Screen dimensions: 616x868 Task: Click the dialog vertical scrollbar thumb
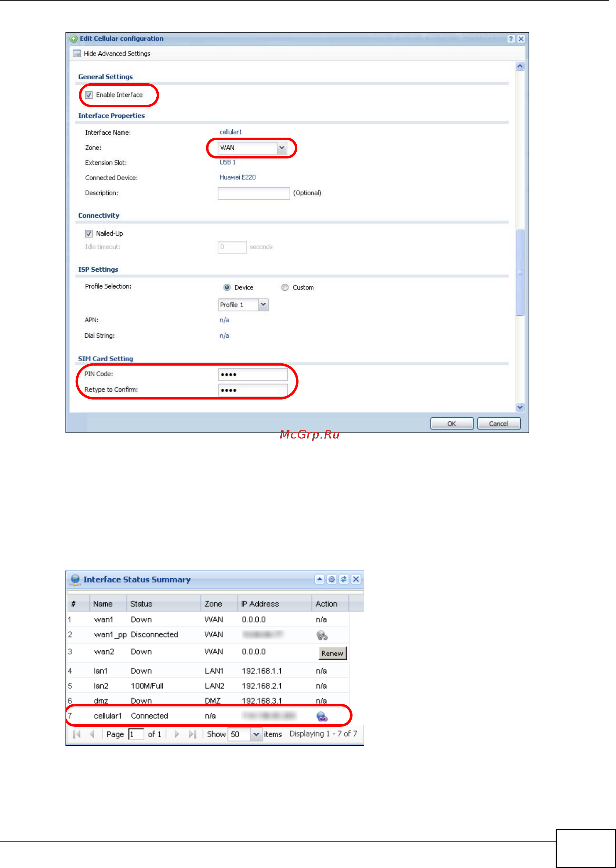[520, 272]
